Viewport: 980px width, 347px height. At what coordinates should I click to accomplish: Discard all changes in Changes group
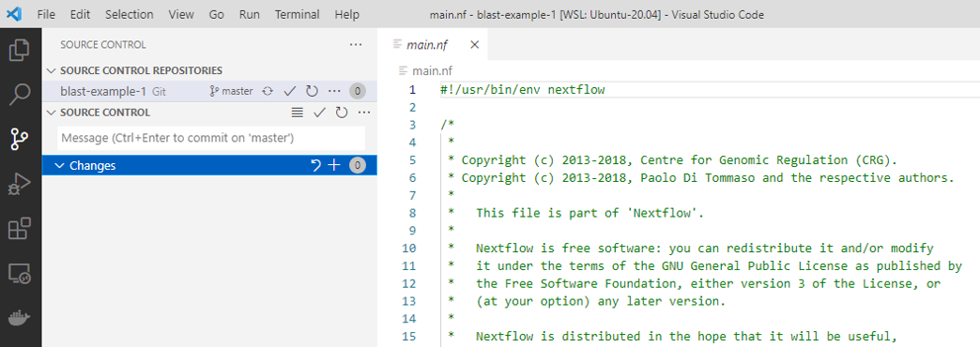(315, 165)
